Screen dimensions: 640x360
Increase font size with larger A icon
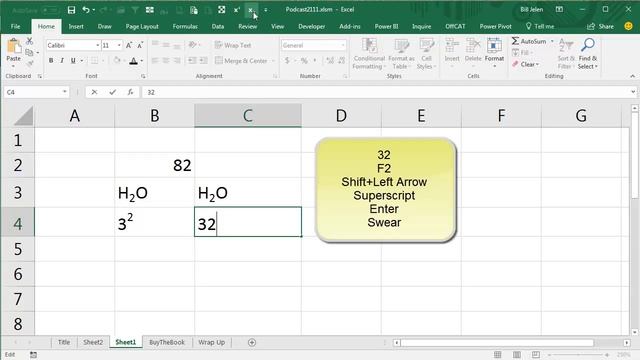click(x=129, y=45)
